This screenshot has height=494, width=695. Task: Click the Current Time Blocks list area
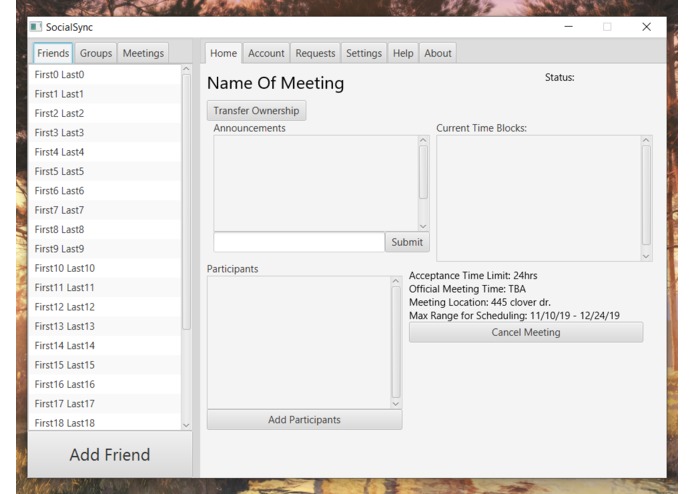tap(539, 198)
